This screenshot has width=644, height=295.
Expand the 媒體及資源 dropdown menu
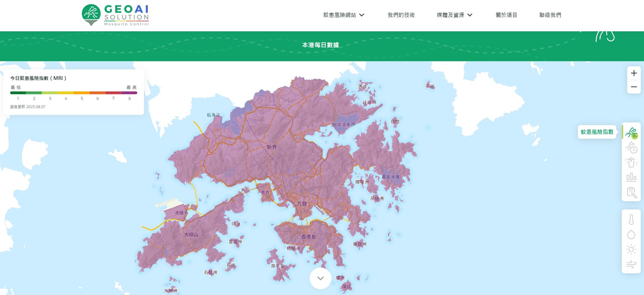point(454,15)
